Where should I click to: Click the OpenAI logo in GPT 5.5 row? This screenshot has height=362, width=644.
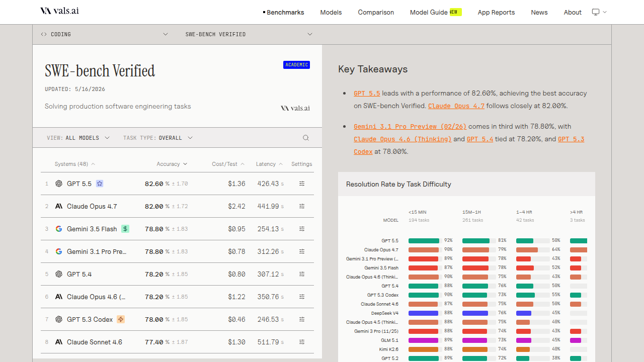pos(59,184)
